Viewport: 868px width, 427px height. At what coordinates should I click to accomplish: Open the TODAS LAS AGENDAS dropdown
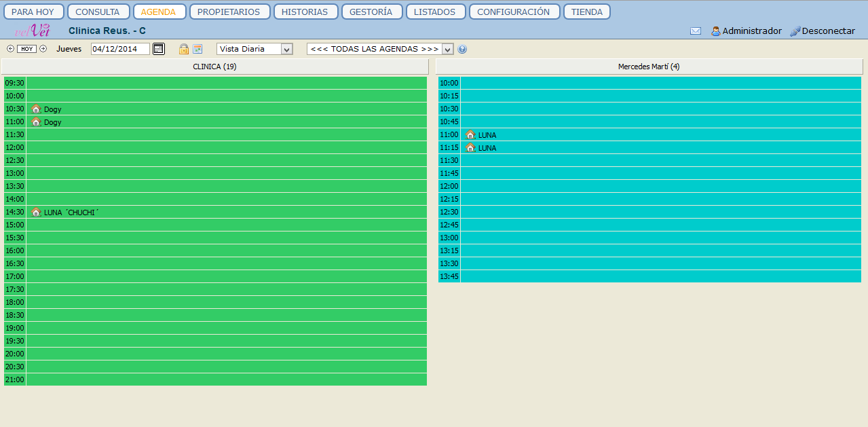(x=447, y=49)
